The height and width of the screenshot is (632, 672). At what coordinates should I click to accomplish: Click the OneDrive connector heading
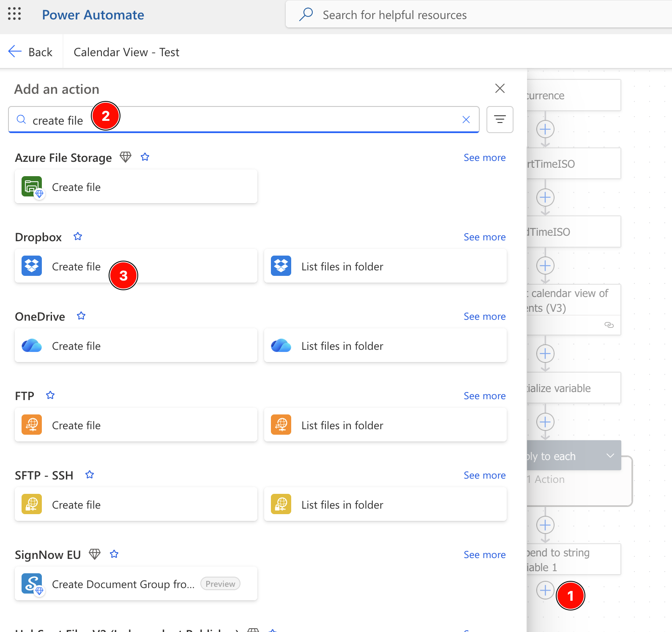tap(40, 316)
